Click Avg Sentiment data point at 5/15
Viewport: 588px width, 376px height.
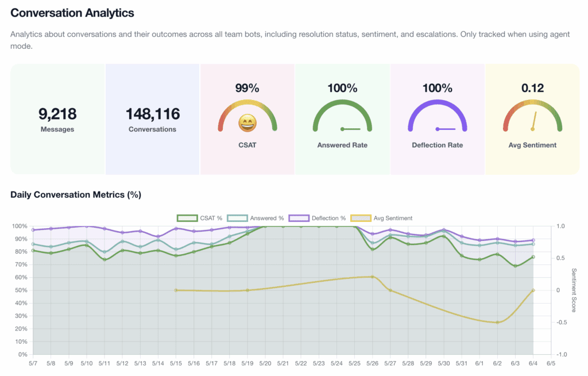[x=176, y=290]
